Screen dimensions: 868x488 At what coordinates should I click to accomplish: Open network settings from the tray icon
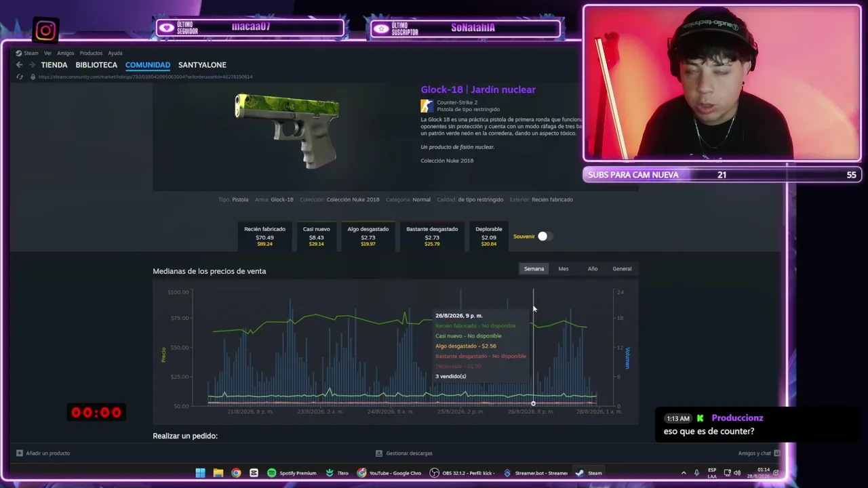[x=727, y=473]
